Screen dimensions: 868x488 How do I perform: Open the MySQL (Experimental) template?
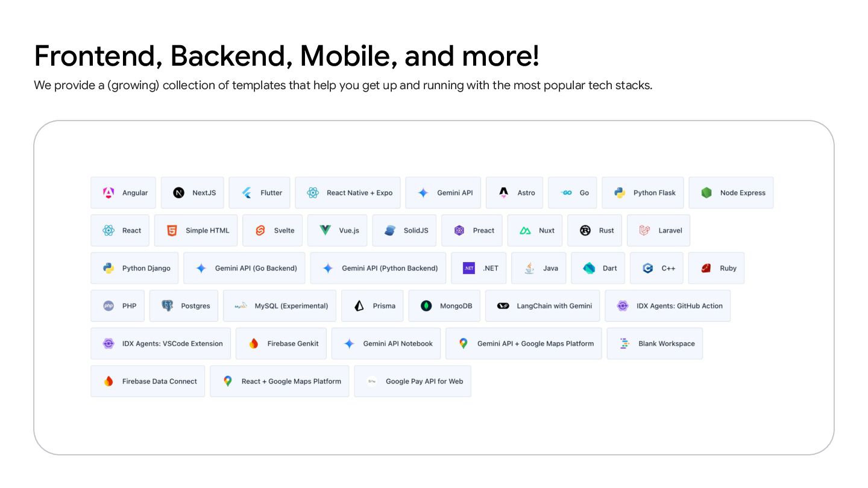(x=280, y=305)
